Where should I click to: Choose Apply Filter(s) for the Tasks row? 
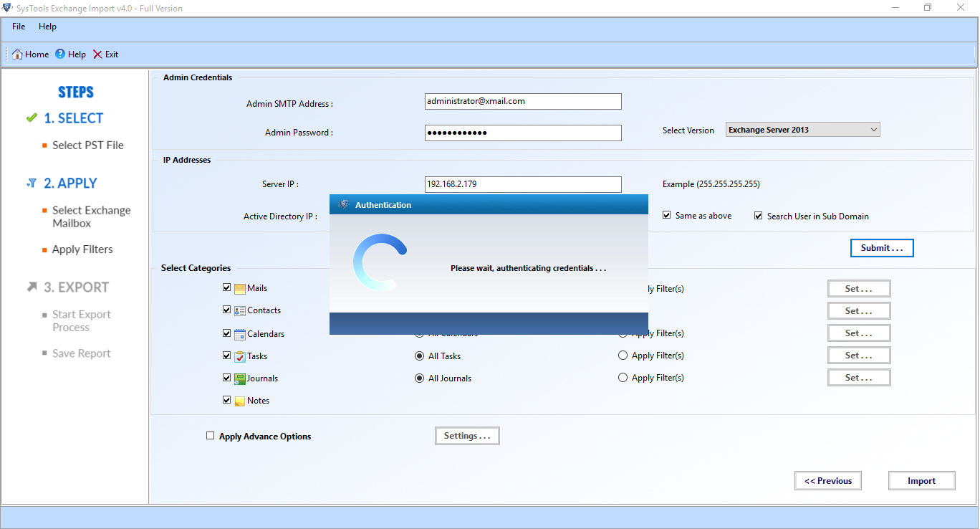(x=623, y=356)
